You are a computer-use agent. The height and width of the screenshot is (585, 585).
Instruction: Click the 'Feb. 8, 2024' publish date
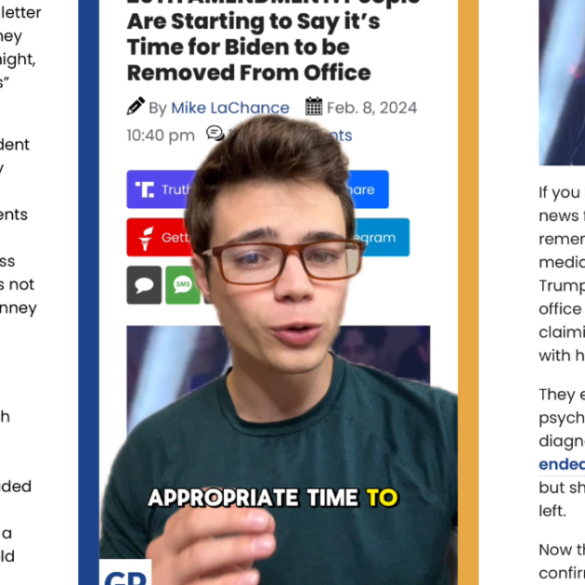pos(372,108)
